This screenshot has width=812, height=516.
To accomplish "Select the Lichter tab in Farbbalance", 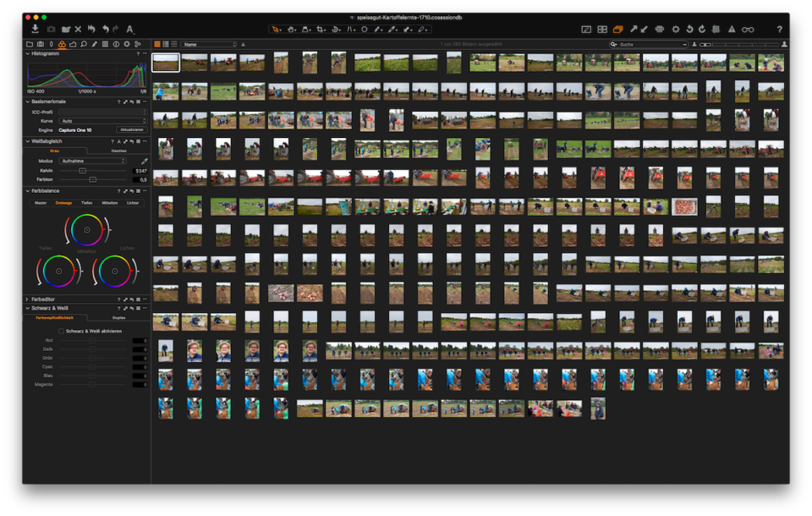I will (x=133, y=203).
